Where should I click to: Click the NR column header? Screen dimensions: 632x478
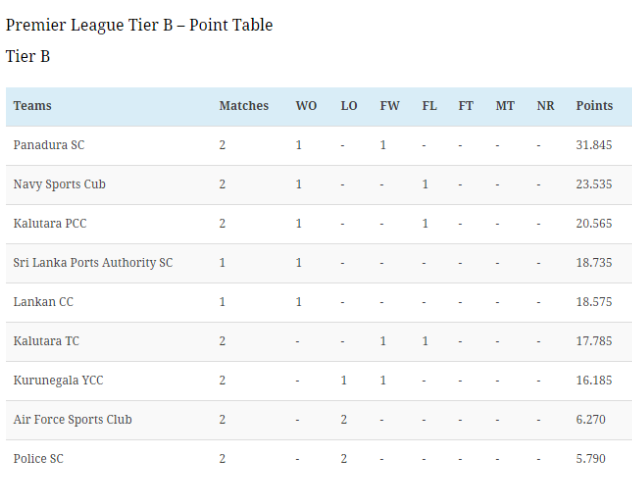tap(546, 106)
